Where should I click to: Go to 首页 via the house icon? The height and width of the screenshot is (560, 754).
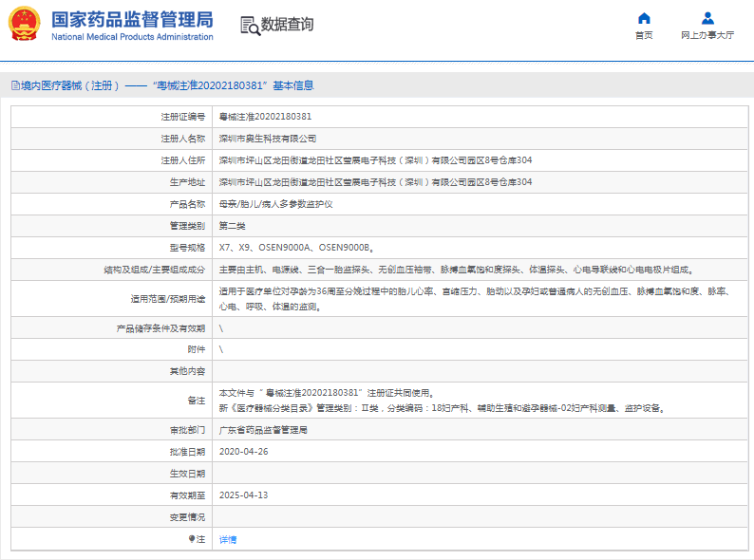pos(644,18)
